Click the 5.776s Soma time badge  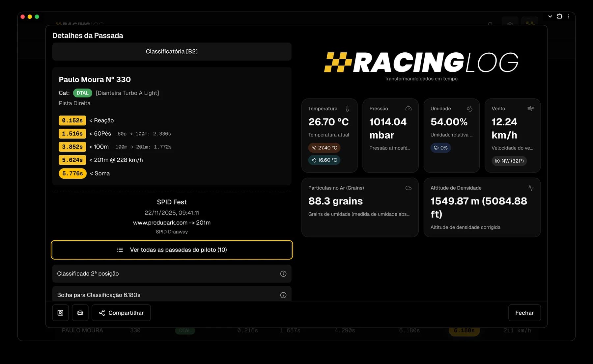(x=73, y=173)
